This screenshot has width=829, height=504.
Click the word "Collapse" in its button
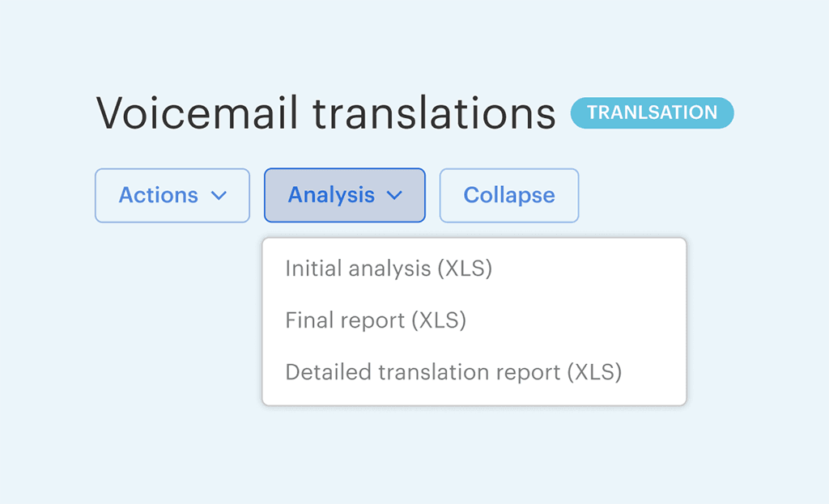click(509, 195)
